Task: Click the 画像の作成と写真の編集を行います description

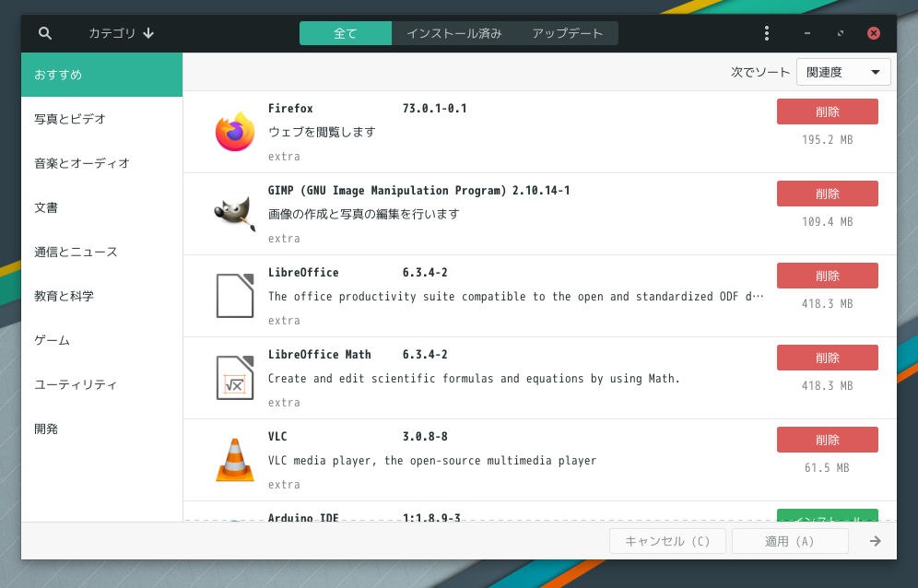Action: click(x=363, y=215)
